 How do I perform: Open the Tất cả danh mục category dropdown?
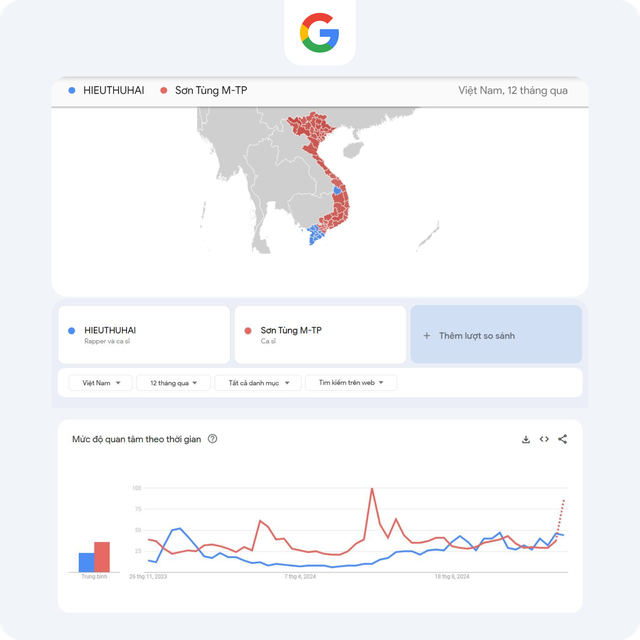258,383
